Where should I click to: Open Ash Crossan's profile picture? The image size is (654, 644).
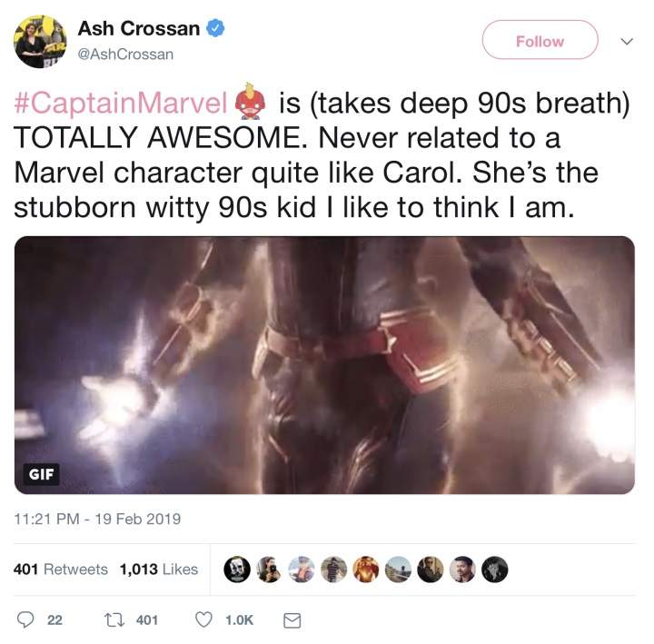click(x=41, y=41)
